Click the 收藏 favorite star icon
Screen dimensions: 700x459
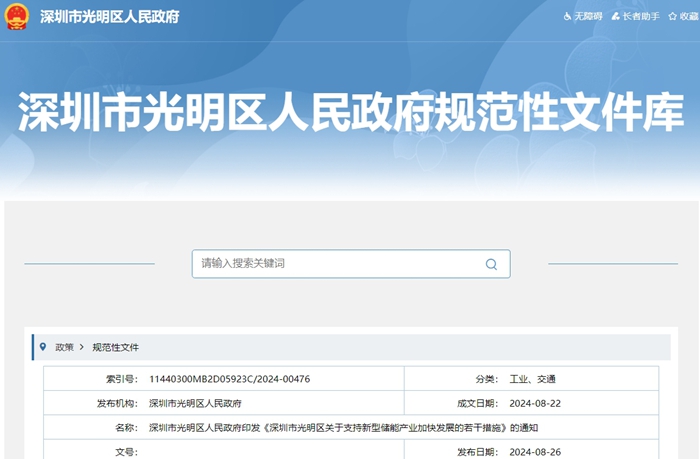671,17
